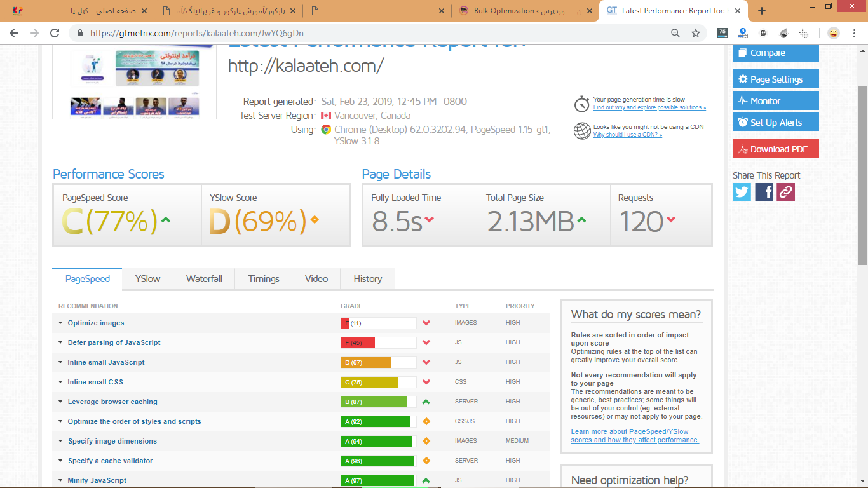868x488 pixels.
Task: Click the Total Page Size 2.13MB value
Action: pyautogui.click(x=531, y=221)
